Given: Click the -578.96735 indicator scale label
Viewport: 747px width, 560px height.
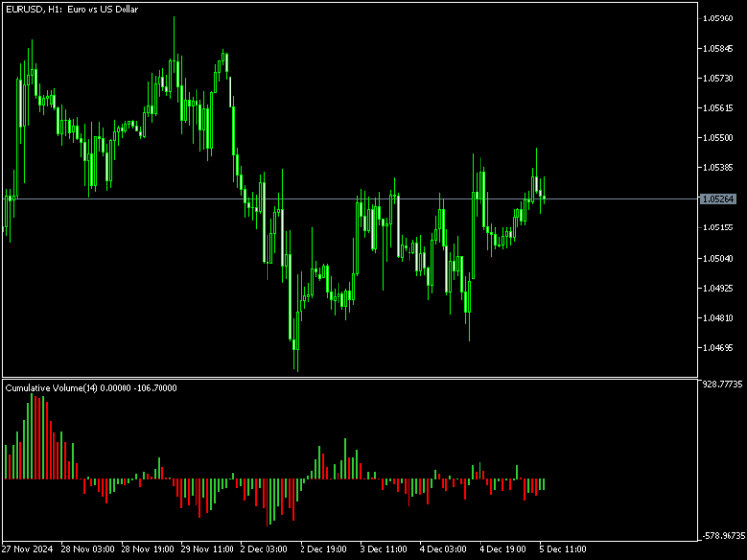Looking at the screenshot, I should pyautogui.click(x=723, y=536).
